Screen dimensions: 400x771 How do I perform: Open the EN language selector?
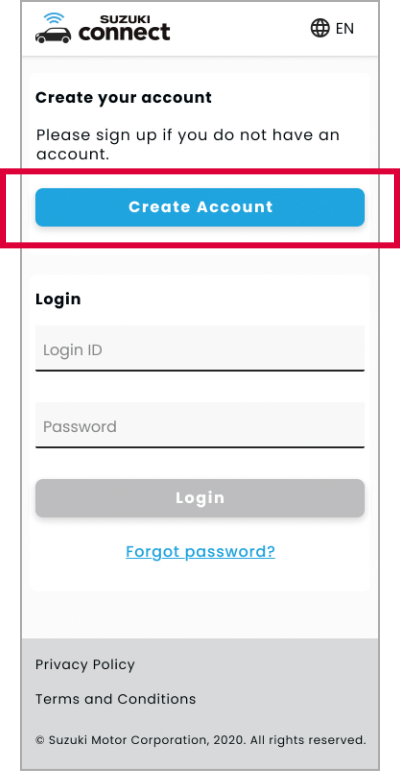pos(332,28)
